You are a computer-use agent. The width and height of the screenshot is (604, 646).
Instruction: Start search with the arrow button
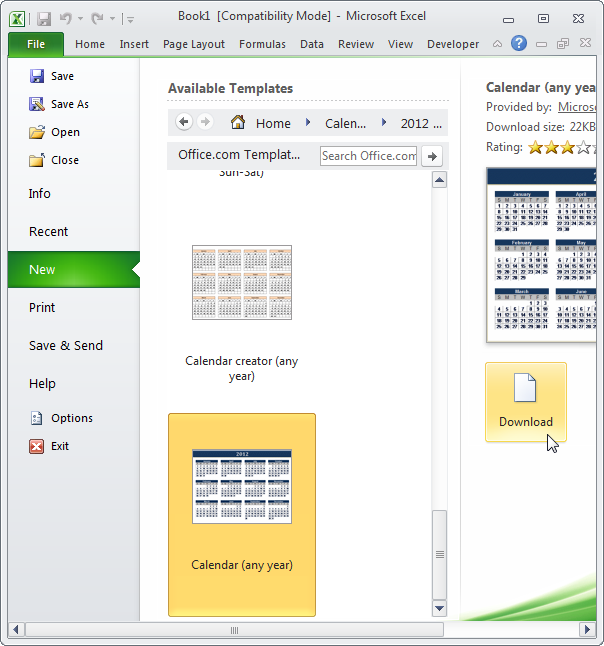coord(432,156)
